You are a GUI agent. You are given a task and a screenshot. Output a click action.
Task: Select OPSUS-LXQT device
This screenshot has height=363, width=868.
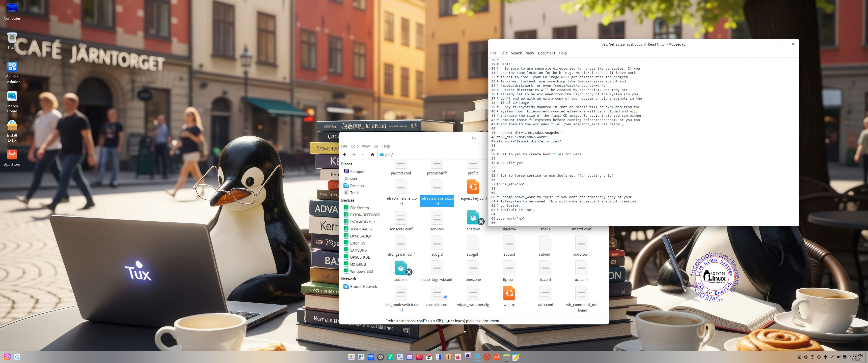(x=361, y=236)
